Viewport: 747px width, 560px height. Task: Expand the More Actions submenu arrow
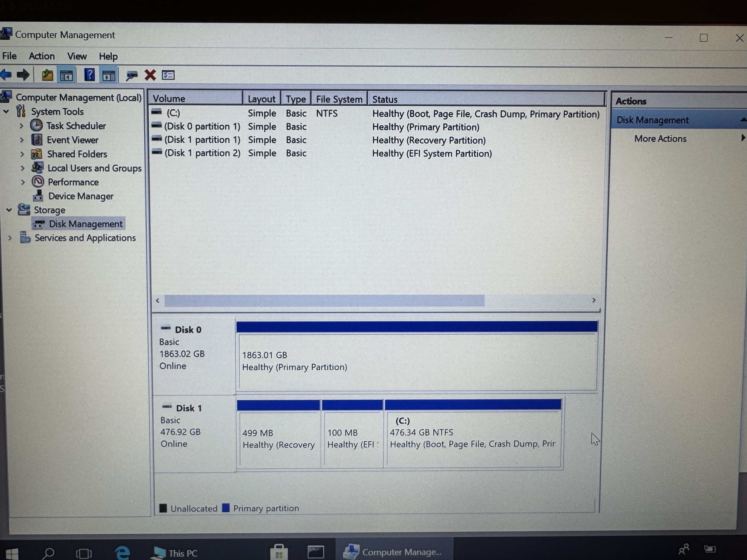pos(743,138)
